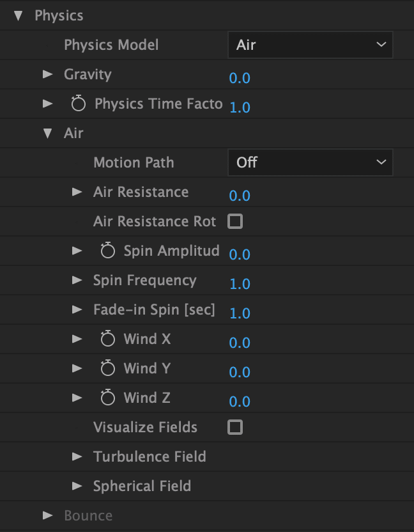Expand Wind X disclosure triangle
The image size is (414, 532).
pos(77,339)
